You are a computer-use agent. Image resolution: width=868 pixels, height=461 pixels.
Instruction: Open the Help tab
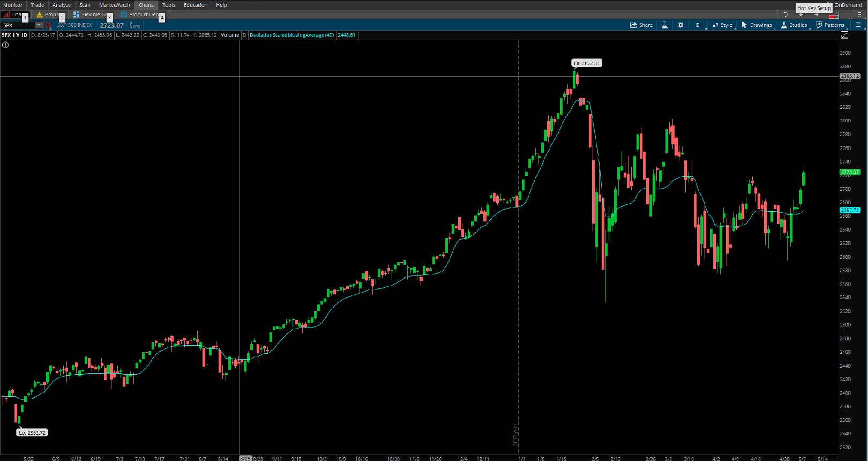click(x=221, y=5)
